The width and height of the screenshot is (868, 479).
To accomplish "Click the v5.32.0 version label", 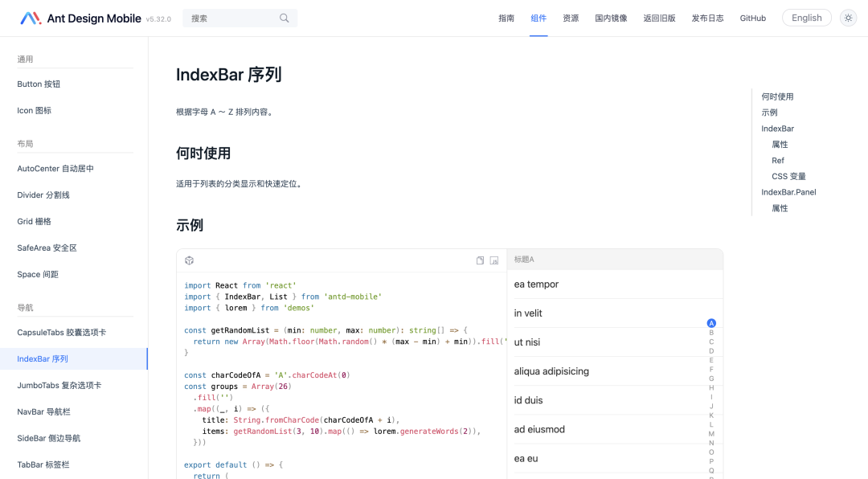I will click(158, 19).
